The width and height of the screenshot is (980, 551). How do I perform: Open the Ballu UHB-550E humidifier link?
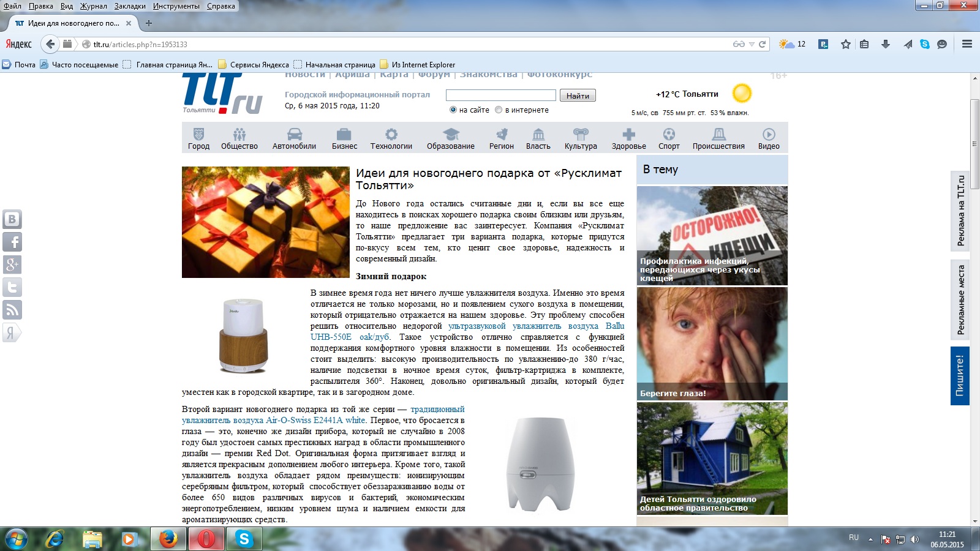467,331
